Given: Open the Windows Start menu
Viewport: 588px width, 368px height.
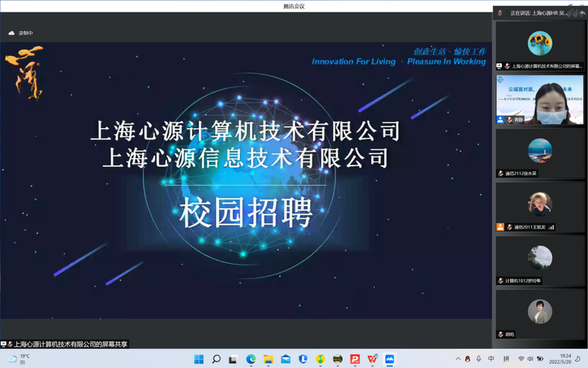Looking at the screenshot, I should pos(198,359).
